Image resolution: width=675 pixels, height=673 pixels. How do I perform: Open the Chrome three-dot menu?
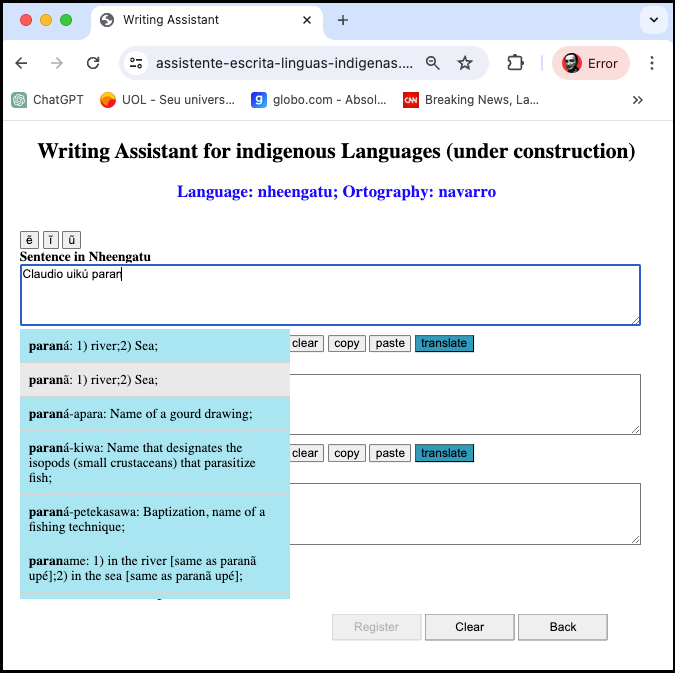click(x=652, y=63)
